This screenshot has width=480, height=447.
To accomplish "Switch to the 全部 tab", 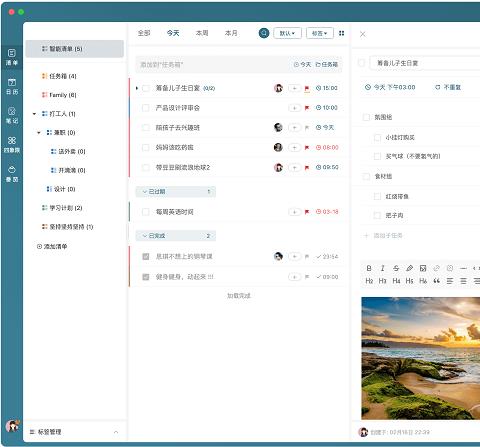I will (144, 33).
